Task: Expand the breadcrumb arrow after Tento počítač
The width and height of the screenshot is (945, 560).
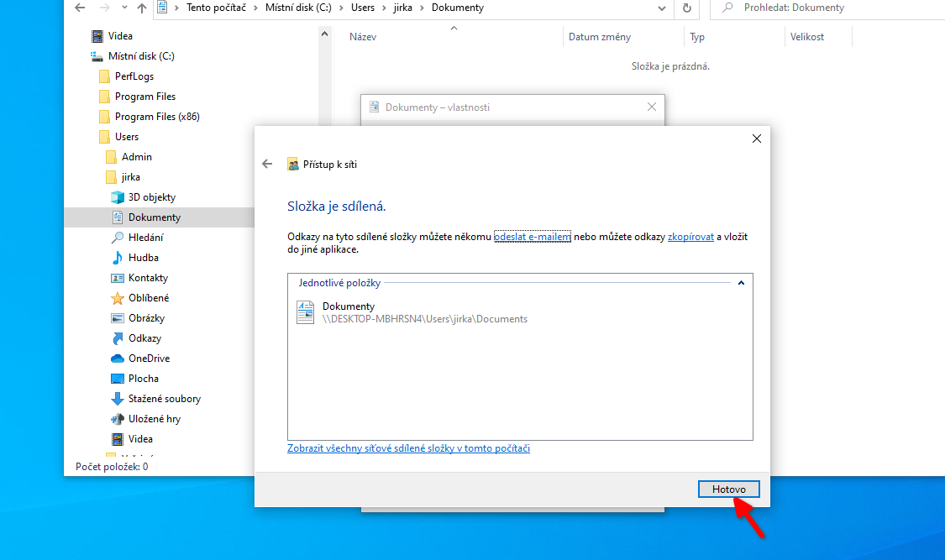Action: [x=254, y=8]
